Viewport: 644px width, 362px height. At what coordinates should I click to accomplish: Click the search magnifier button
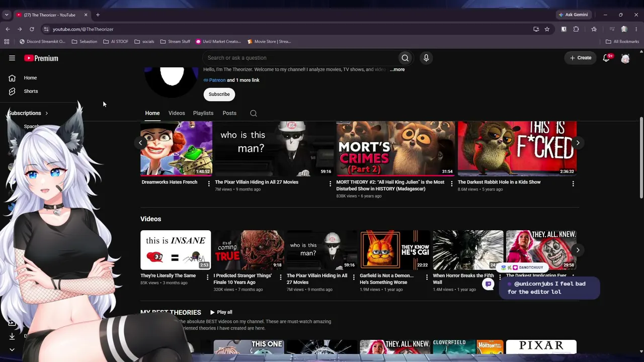pyautogui.click(x=405, y=58)
